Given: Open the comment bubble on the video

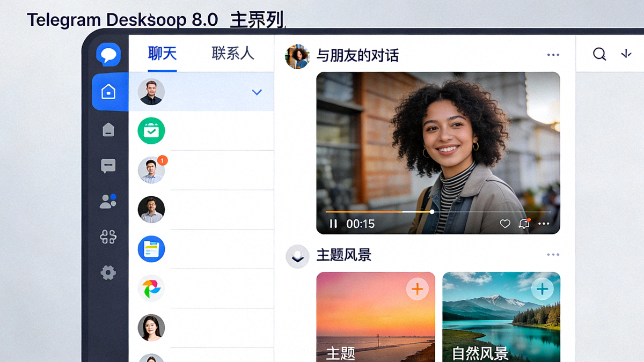Looking at the screenshot, I should click(x=525, y=224).
